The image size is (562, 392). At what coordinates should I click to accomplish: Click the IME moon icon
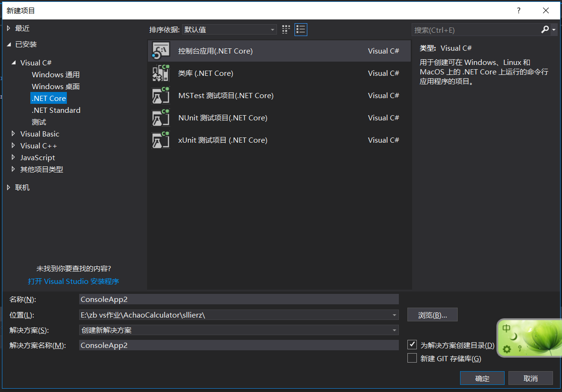coord(514,337)
